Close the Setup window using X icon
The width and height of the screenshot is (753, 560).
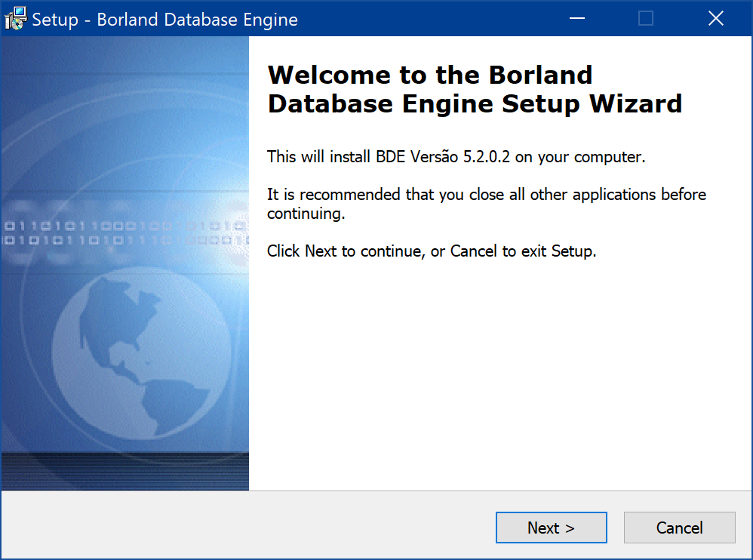715,18
